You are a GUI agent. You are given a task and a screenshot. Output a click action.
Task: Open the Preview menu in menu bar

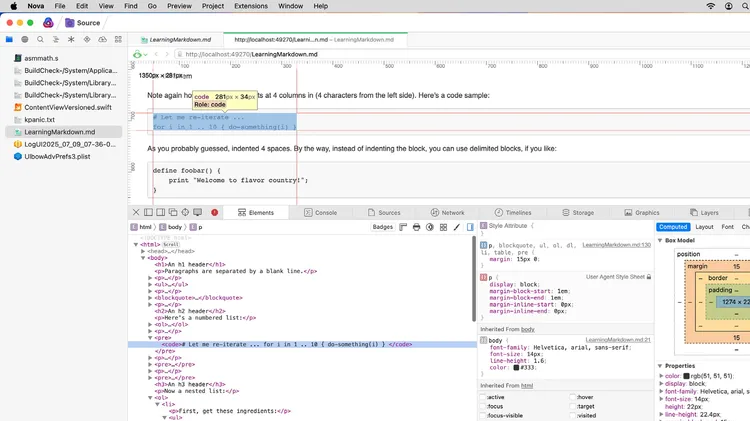click(179, 6)
